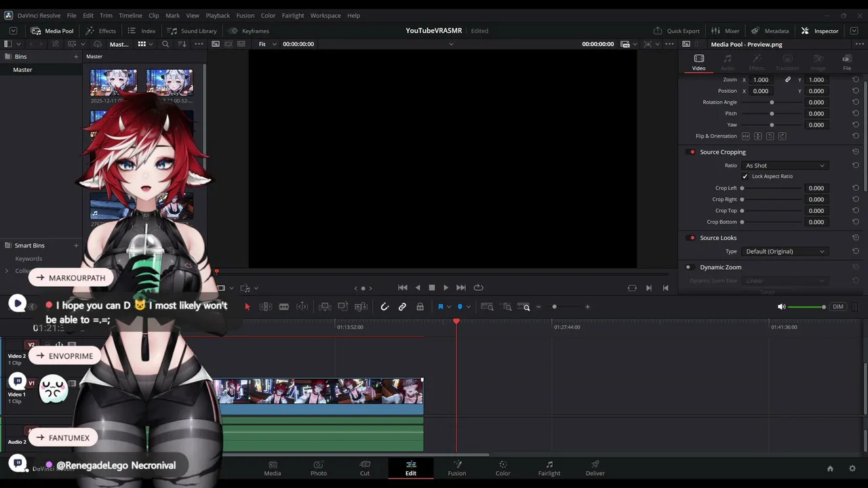Disable the Source Looks toggle
The image size is (868, 488).
click(x=692, y=238)
